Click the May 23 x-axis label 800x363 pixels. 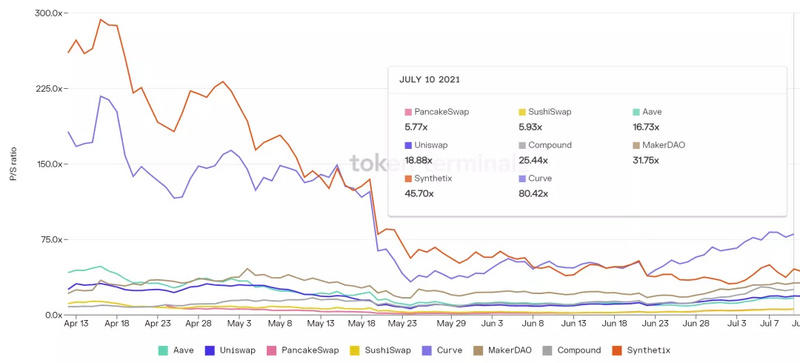(404, 323)
